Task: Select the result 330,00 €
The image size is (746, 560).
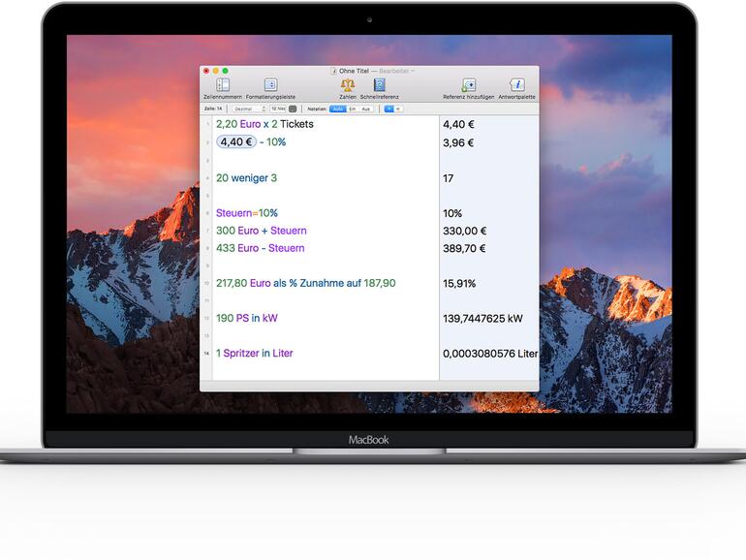Action: click(x=465, y=232)
